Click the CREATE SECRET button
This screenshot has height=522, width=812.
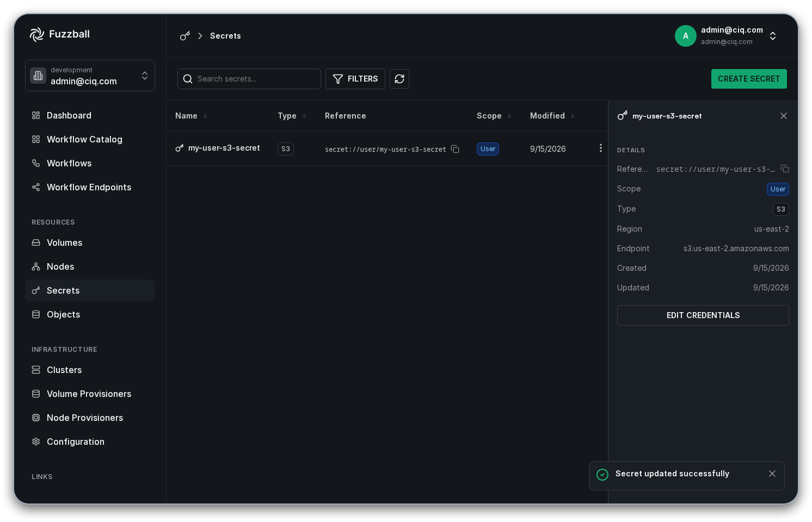[x=749, y=79]
